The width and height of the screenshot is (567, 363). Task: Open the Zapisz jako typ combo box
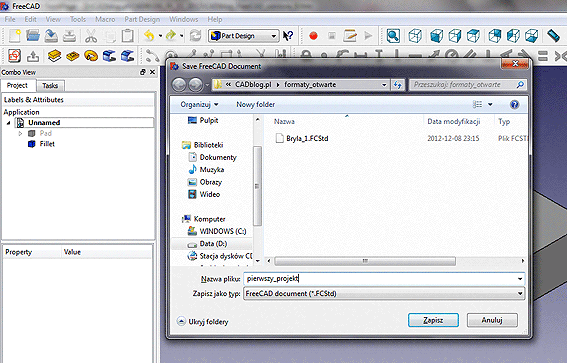pos(384,294)
